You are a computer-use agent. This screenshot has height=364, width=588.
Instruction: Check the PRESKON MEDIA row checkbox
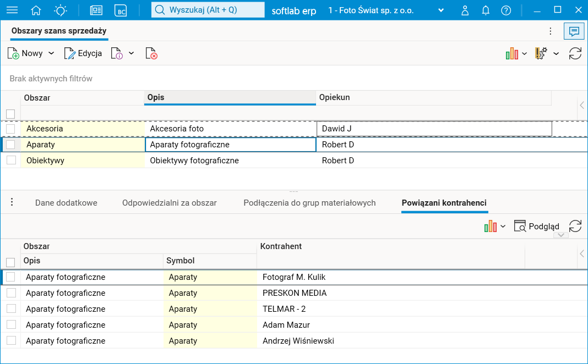[x=10, y=293]
